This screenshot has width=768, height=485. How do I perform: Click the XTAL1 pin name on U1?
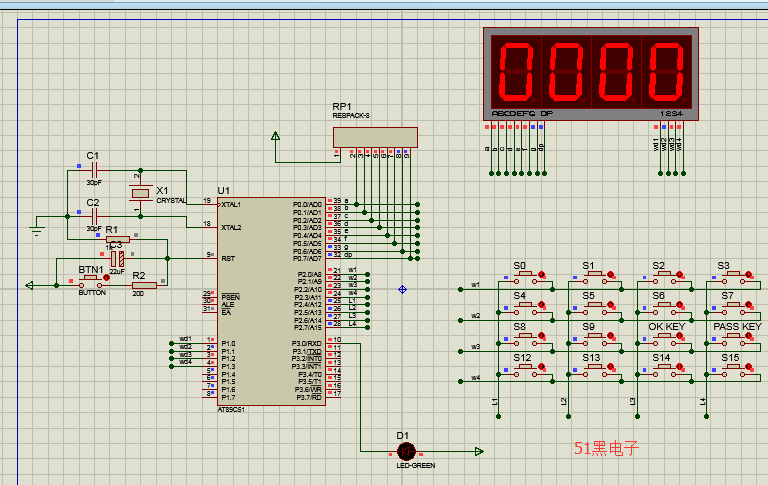click(231, 205)
